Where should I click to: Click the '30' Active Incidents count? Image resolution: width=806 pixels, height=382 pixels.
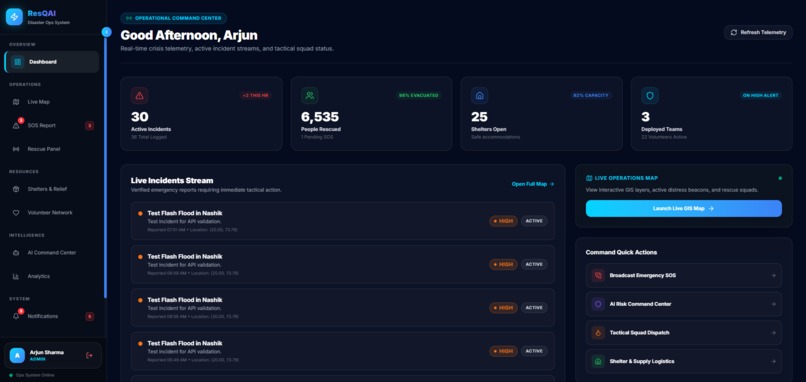(140, 117)
